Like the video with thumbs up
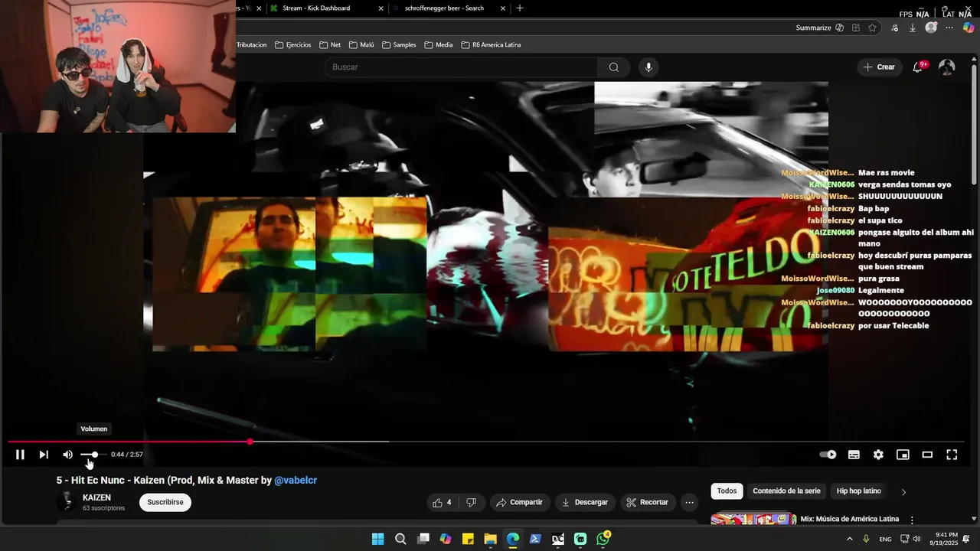 click(442, 503)
